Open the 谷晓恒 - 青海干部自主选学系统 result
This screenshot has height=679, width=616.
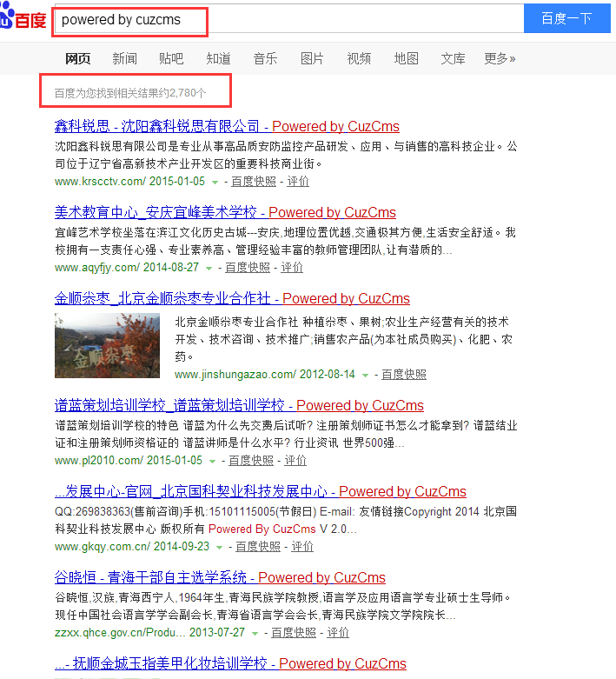pyautogui.click(x=220, y=578)
